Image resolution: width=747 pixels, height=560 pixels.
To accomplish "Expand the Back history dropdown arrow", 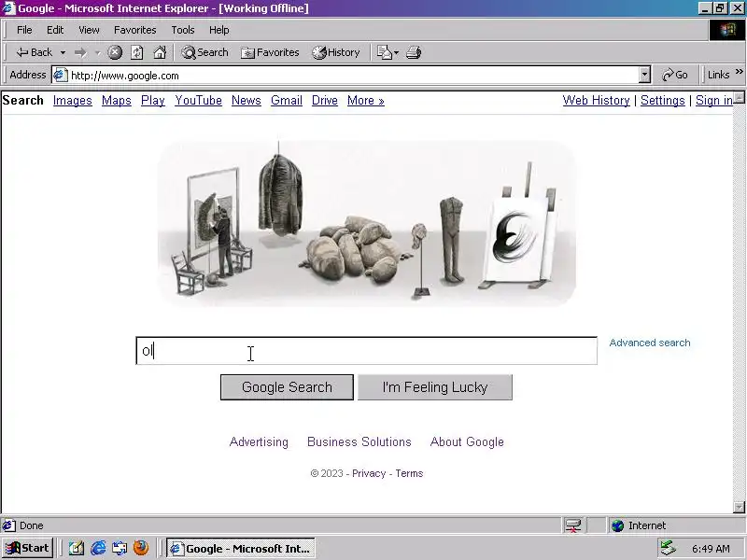I will tap(63, 52).
